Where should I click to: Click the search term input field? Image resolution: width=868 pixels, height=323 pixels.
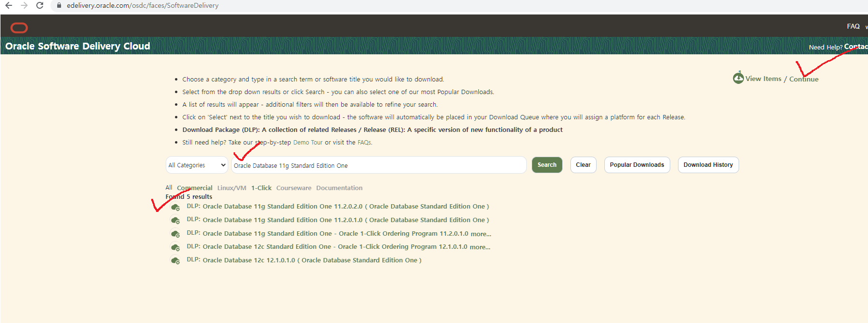point(379,165)
